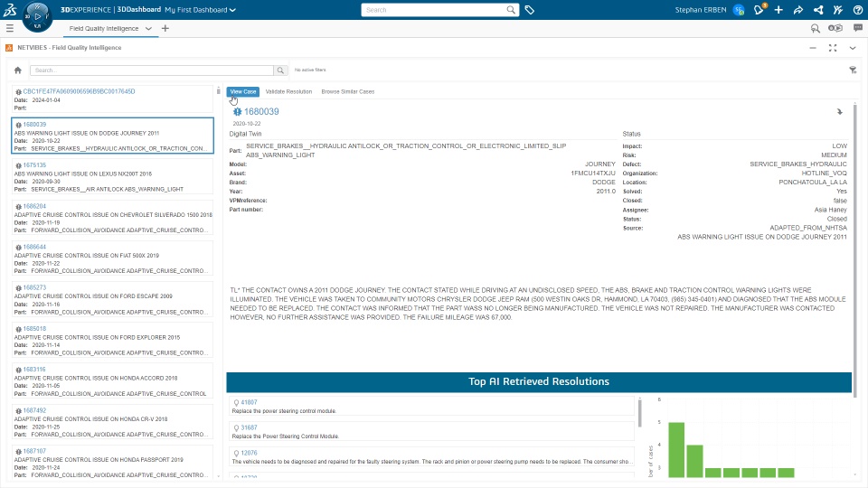Open resolution 31687 link
Screen dimensions: 868x488
(x=250, y=427)
